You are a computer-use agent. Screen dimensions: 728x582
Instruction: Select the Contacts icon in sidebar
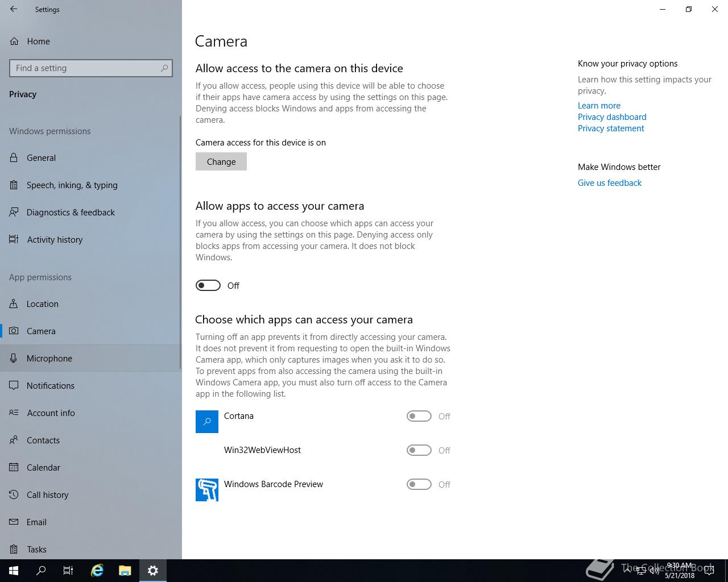coord(14,440)
